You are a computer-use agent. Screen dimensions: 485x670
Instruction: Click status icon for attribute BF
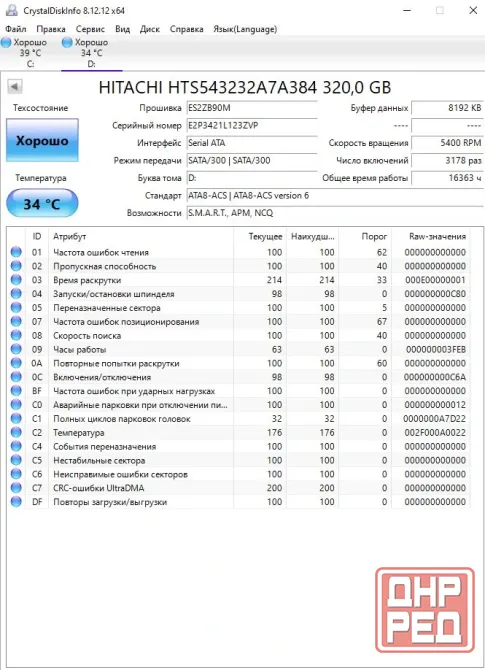pyautogui.click(x=16, y=391)
